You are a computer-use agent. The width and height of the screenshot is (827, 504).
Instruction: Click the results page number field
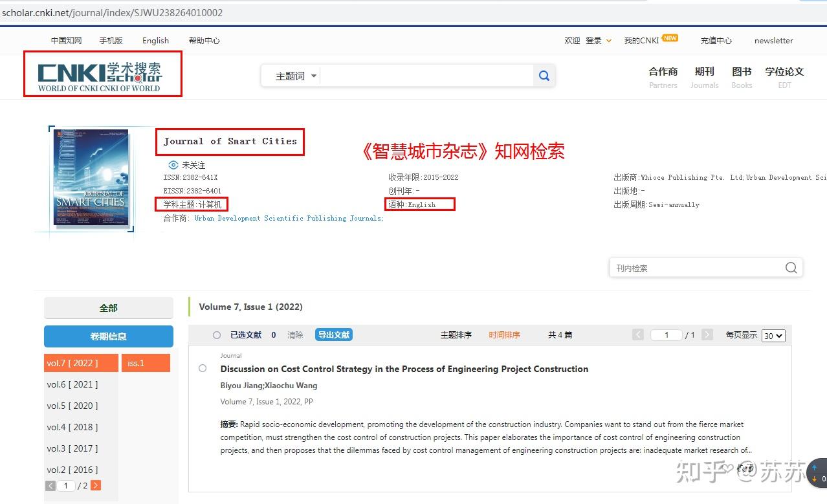667,334
